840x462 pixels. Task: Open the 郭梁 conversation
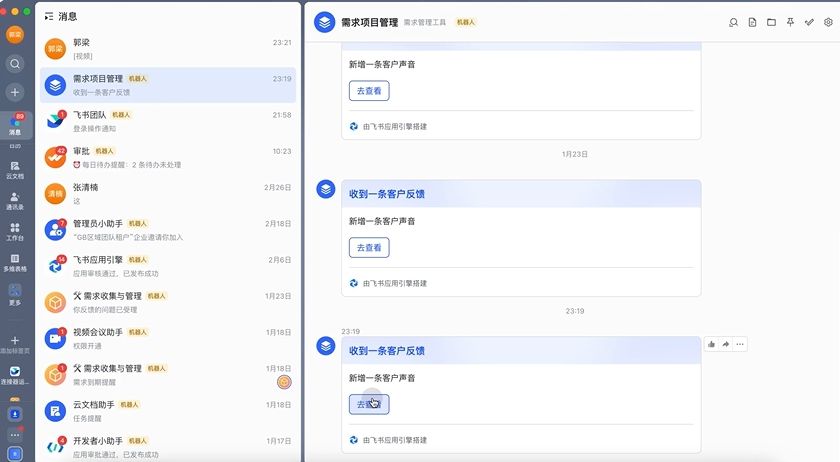(x=168, y=49)
